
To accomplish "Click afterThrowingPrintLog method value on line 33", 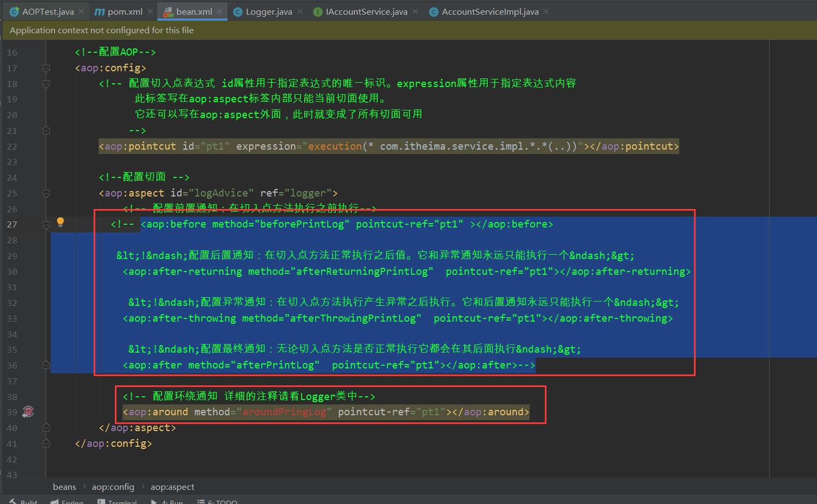I will pos(353,318).
